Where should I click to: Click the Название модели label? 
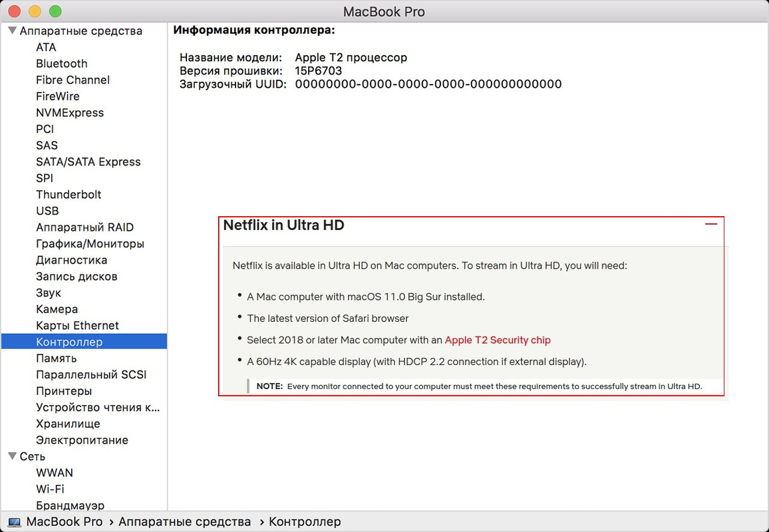tap(231, 57)
